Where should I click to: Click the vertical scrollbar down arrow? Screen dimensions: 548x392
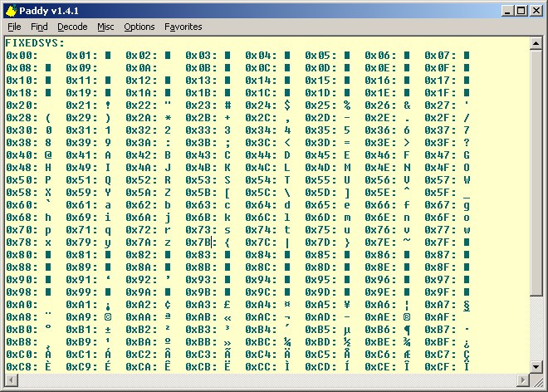pos(536,366)
